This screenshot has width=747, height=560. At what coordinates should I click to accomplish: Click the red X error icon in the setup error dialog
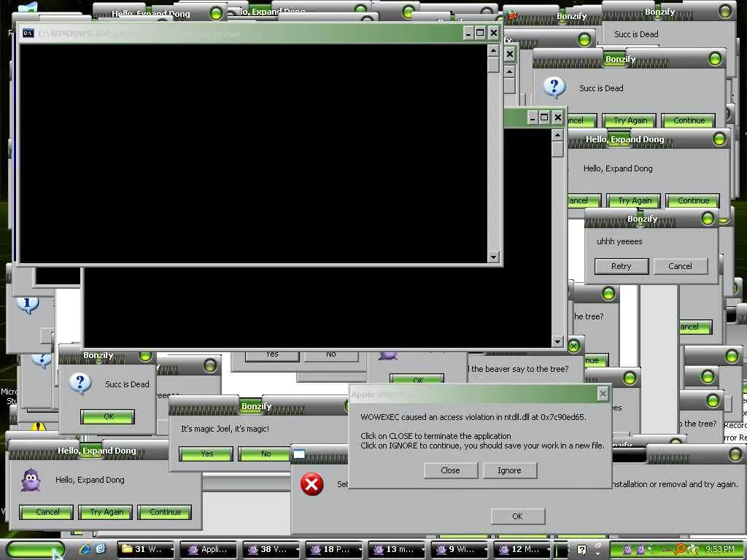[x=311, y=484]
